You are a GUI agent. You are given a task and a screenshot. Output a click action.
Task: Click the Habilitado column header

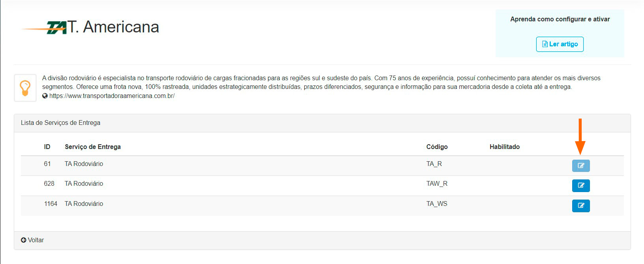[x=504, y=147]
